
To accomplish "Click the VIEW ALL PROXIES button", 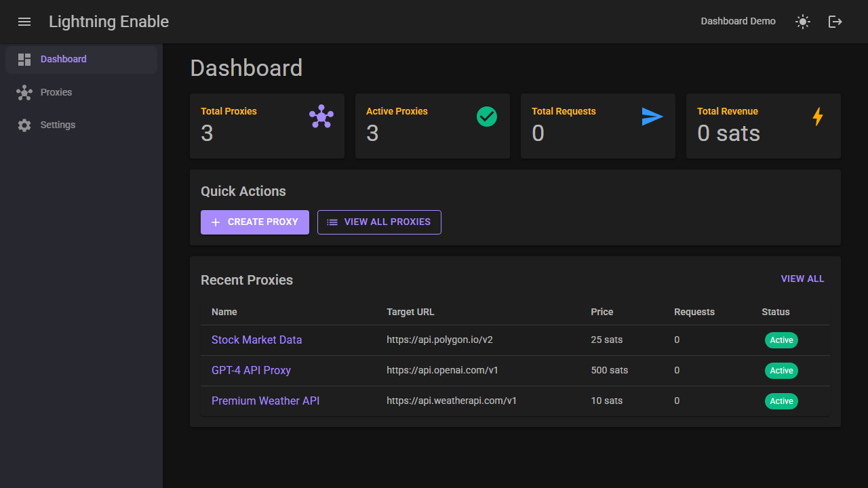I will coord(379,222).
